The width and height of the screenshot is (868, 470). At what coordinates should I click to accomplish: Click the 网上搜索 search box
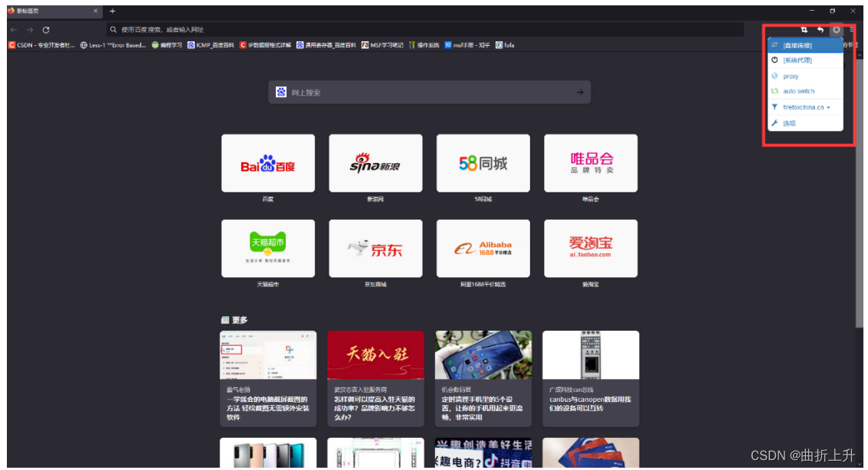(x=430, y=93)
